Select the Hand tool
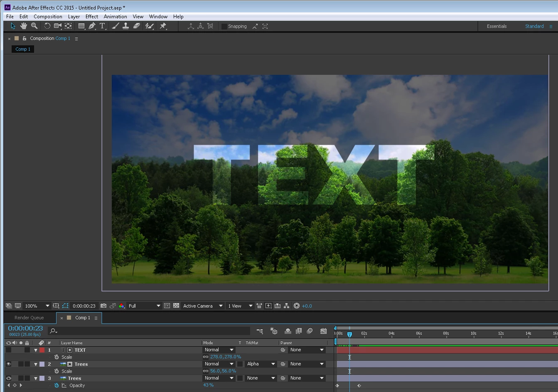The image size is (558, 392). click(24, 26)
